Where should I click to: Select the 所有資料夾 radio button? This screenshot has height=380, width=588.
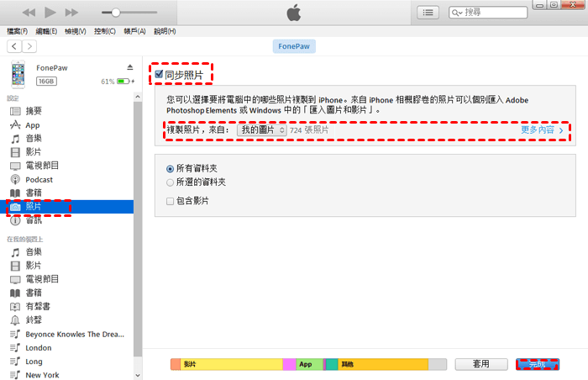pyautogui.click(x=171, y=168)
